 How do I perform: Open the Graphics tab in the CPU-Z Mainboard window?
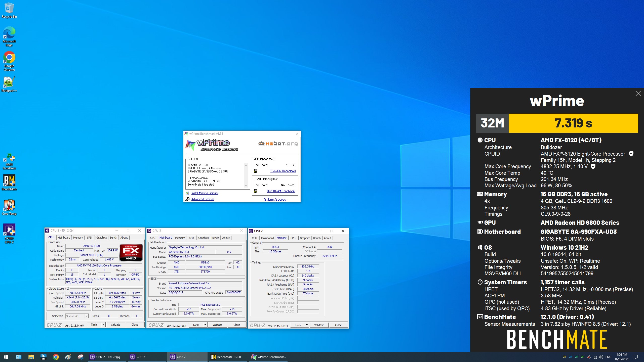click(203, 238)
